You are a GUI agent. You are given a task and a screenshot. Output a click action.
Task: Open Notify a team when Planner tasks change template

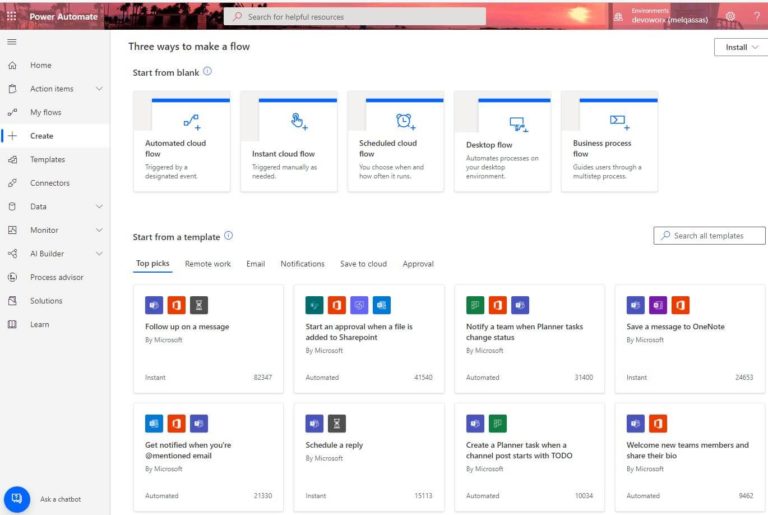529,339
